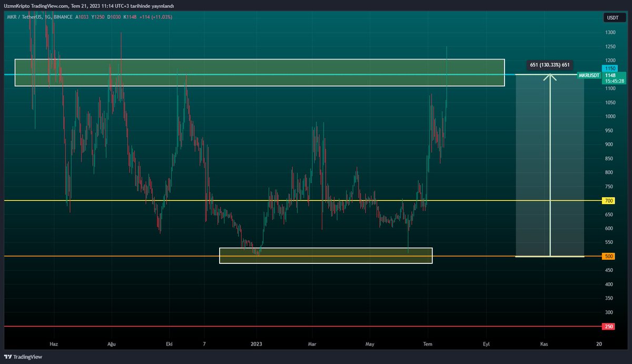Click the Eki time axis label
The height and width of the screenshot is (364, 632).
[x=170, y=343]
